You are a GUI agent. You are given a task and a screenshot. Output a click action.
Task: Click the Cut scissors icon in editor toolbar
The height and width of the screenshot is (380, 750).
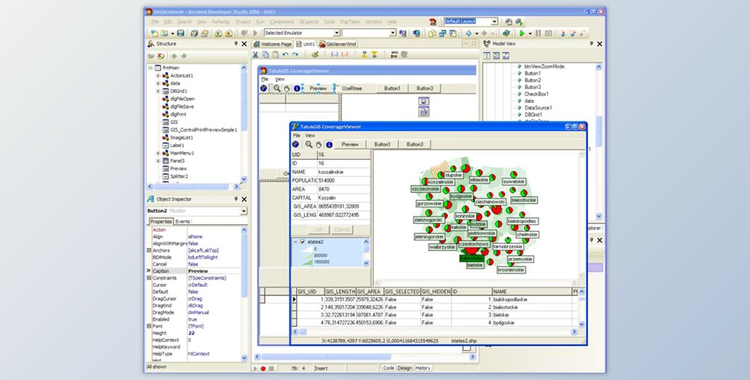coord(255,55)
